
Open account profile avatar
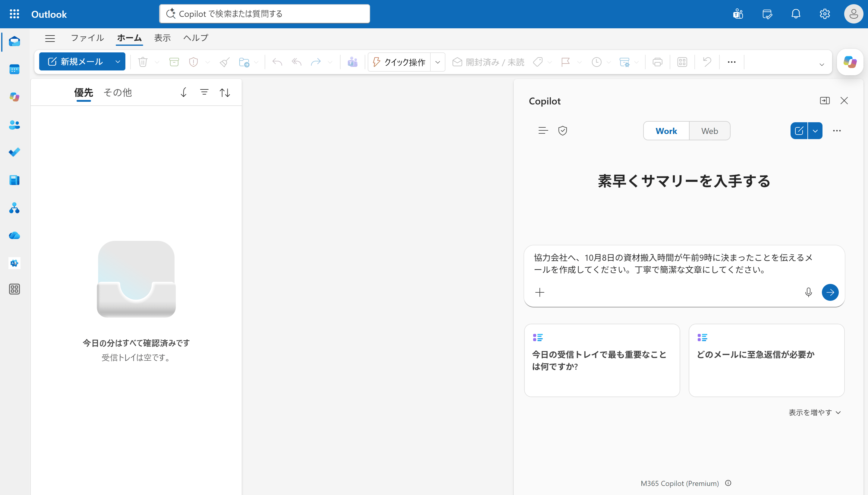(x=853, y=14)
